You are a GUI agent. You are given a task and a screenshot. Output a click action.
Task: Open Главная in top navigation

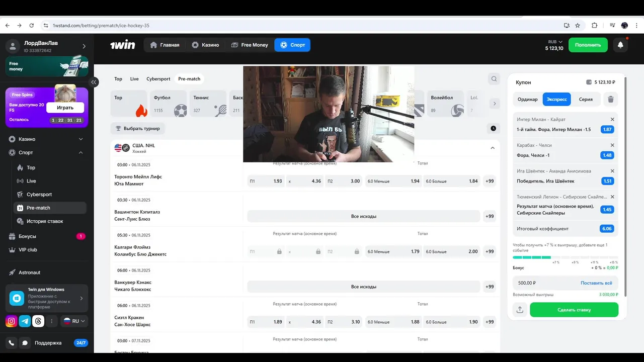165,45
